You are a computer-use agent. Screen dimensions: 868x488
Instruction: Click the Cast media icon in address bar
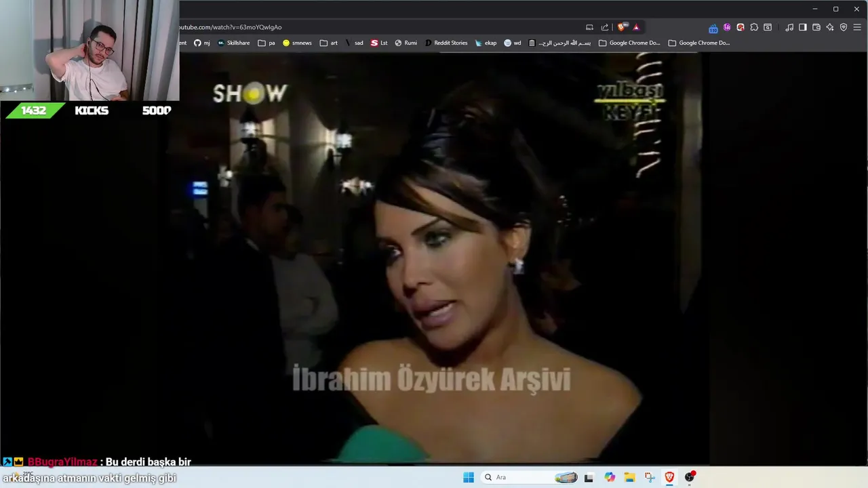click(589, 27)
